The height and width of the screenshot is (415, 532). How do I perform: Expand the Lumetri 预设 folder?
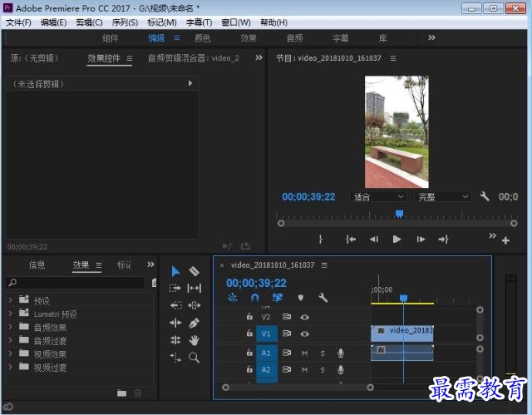[x=10, y=314]
